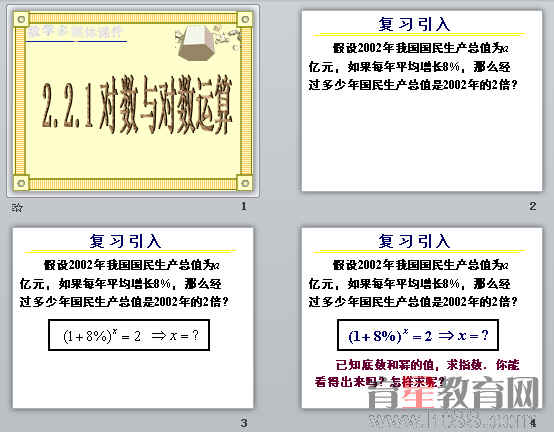554x432 pixels.
Task: Click slide number 3 label
Action: tap(244, 423)
